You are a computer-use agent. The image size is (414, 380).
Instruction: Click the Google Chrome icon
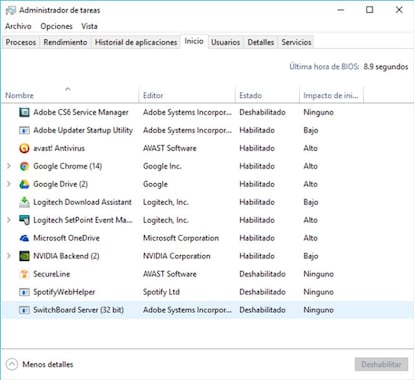(24, 166)
